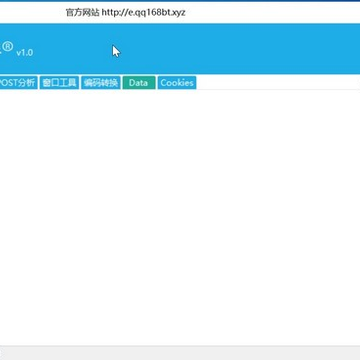This screenshot has width=360, height=360.
Task: Open the 窗口工具 tab
Action: point(59,83)
